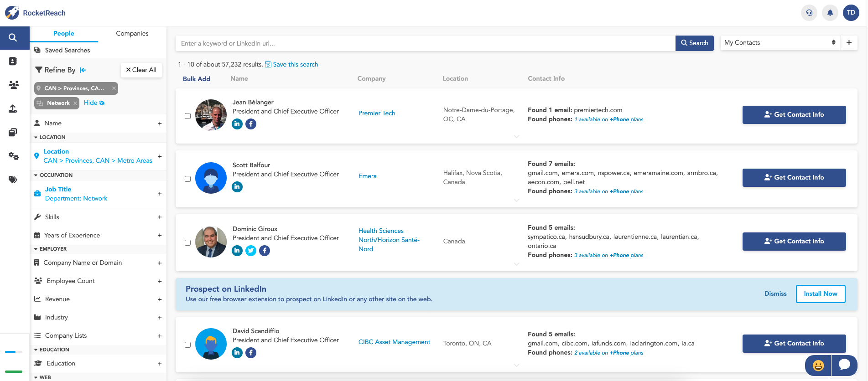
Task: Install Now the browser extension
Action: point(821,294)
